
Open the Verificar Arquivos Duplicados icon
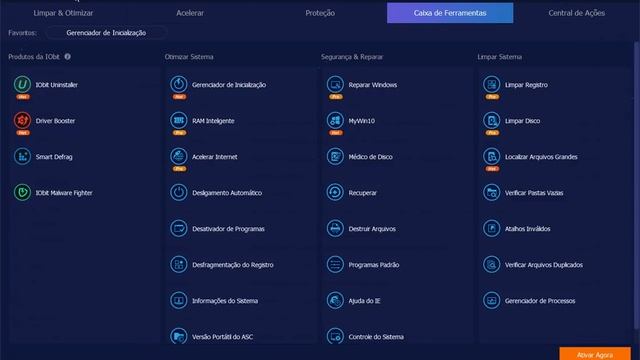click(491, 264)
